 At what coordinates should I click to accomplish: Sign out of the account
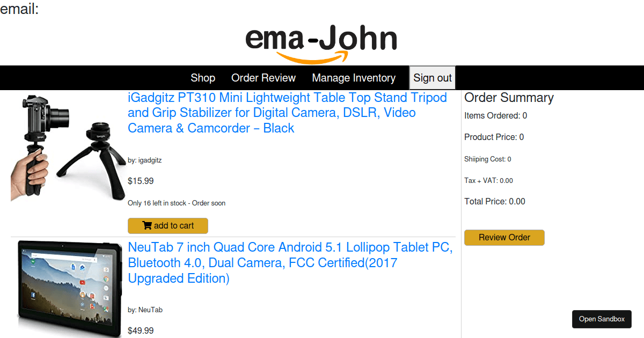coord(432,78)
